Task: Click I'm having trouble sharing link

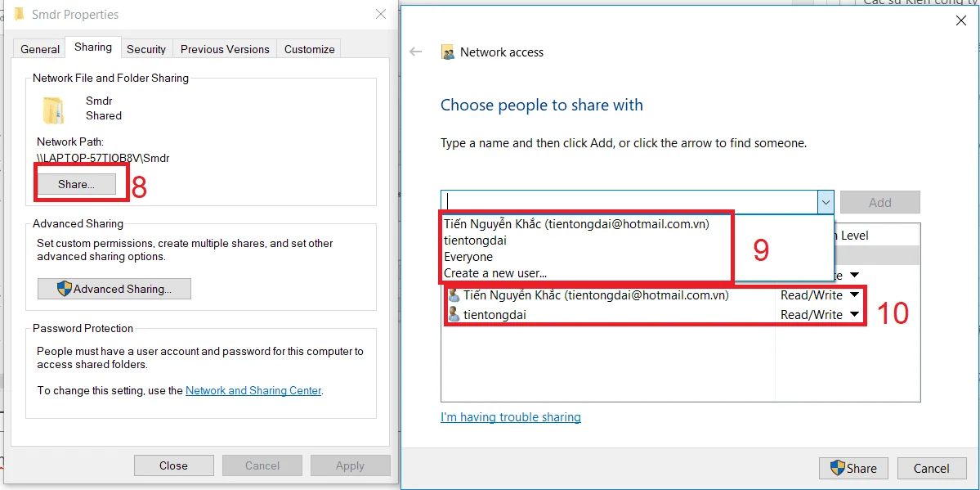Action: [511, 416]
